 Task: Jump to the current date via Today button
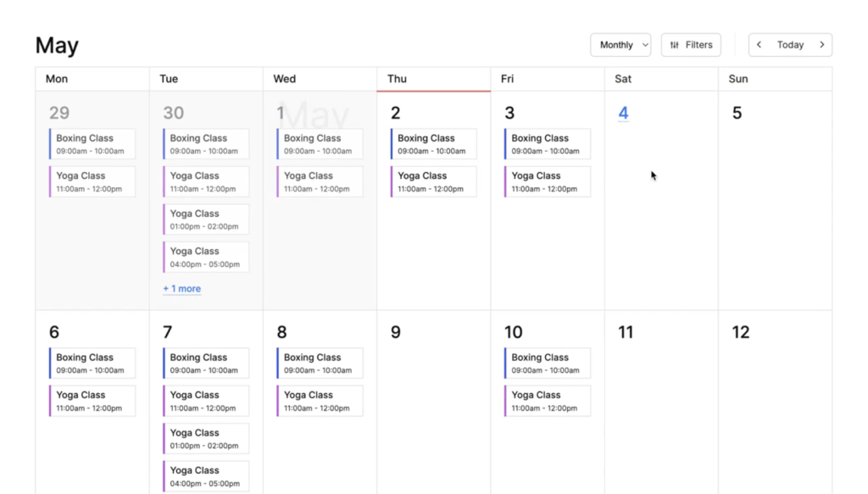click(789, 44)
